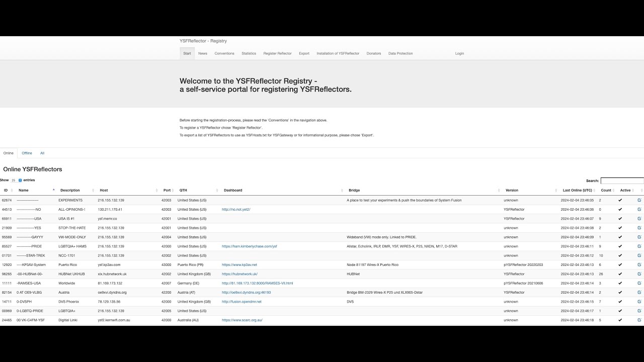The width and height of the screenshot is (644, 362).
Task: Click the host cell 78.129.135.56
Action: click(x=109, y=302)
